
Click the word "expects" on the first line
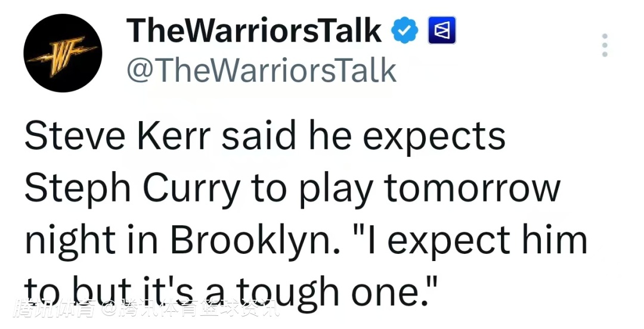pyautogui.click(x=435, y=136)
